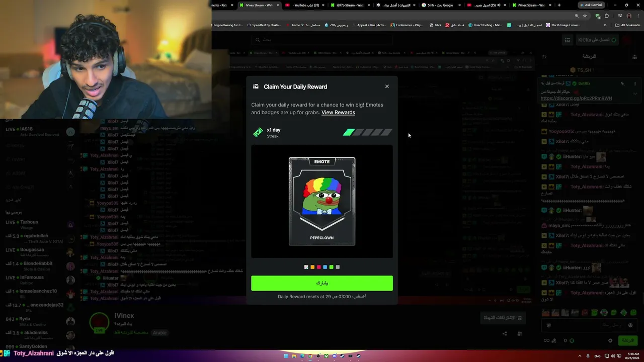644x362 pixels.
Task: Open the Windows Start menu
Action: coord(286,356)
